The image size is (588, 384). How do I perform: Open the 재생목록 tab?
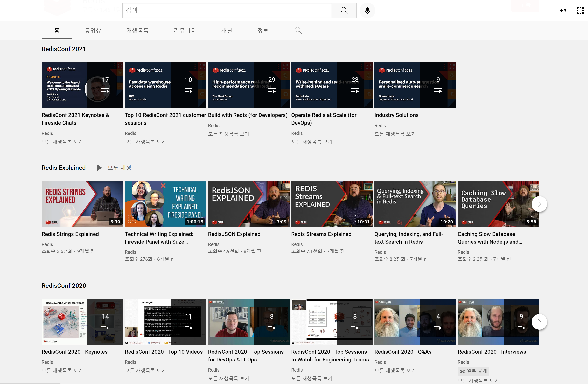click(x=137, y=30)
